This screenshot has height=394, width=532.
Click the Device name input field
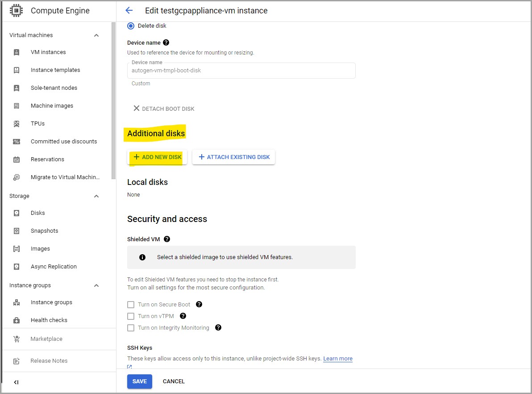point(241,71)
